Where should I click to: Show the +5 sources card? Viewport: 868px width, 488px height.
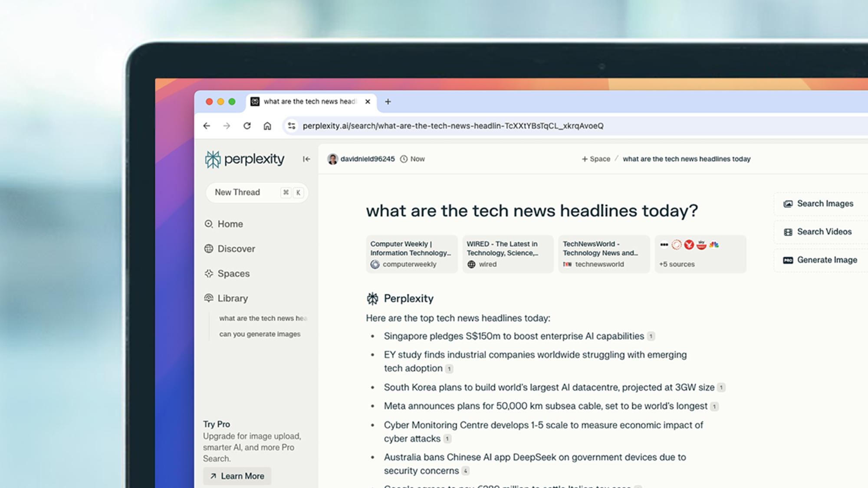coord(700,254)
